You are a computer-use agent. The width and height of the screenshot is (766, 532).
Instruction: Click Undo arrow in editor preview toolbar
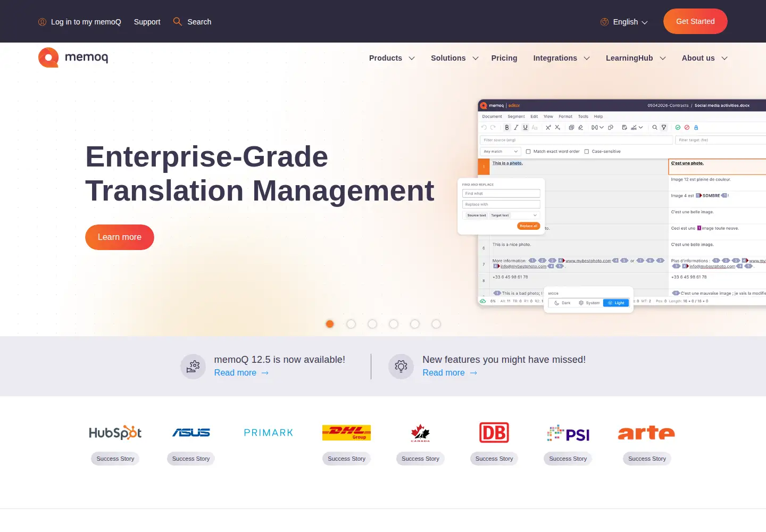[484, 128]
